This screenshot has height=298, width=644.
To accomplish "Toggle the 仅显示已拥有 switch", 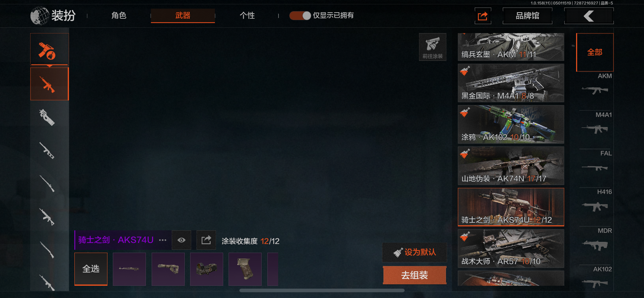I will [x=300, y=15].
